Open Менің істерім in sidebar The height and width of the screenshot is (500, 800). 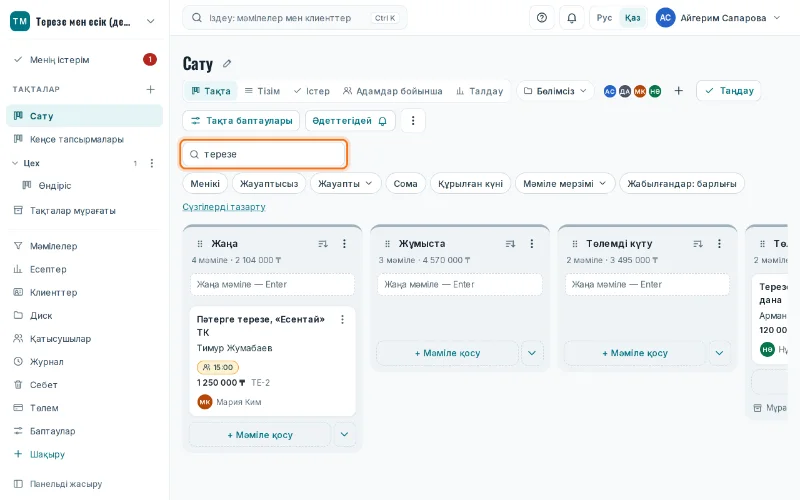pos(84,60)
